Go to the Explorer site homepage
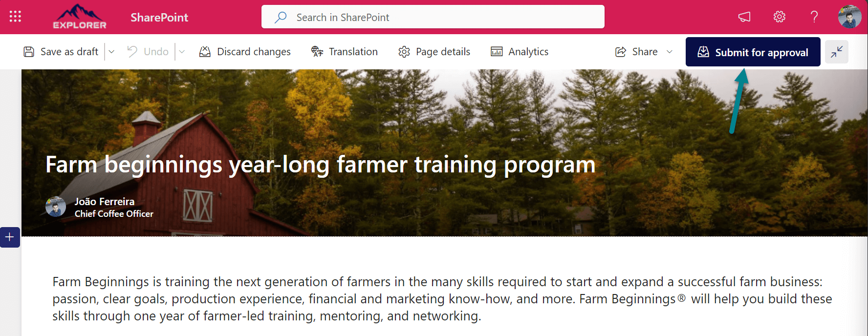Viewport: 868px width, 336px height. [x=80, y=17]
